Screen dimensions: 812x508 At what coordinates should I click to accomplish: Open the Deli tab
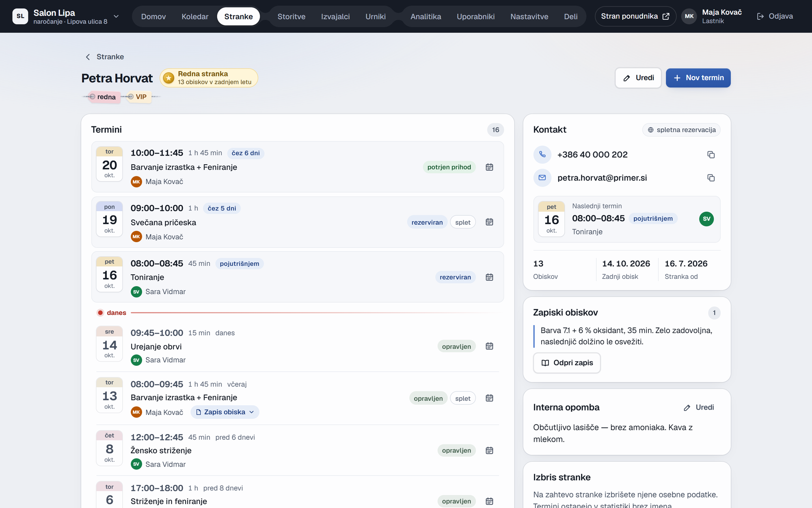[570, 17]
